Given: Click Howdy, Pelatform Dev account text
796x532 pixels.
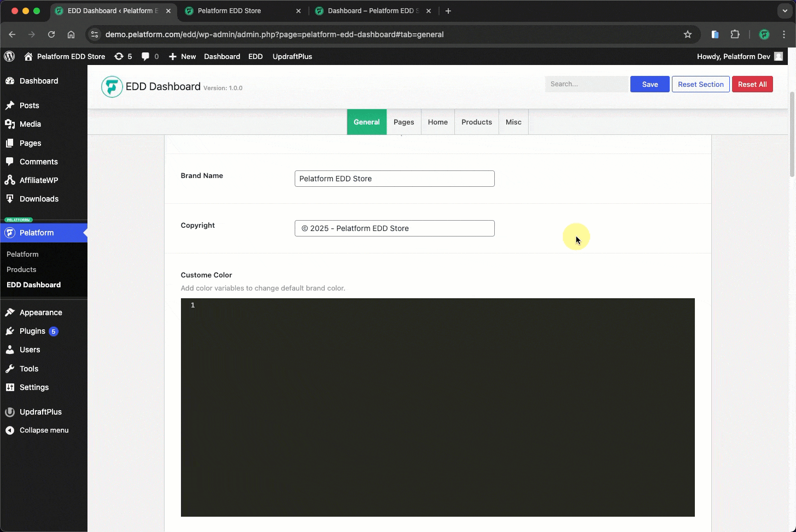Looking at the screenshot, I should coord(734,56).
